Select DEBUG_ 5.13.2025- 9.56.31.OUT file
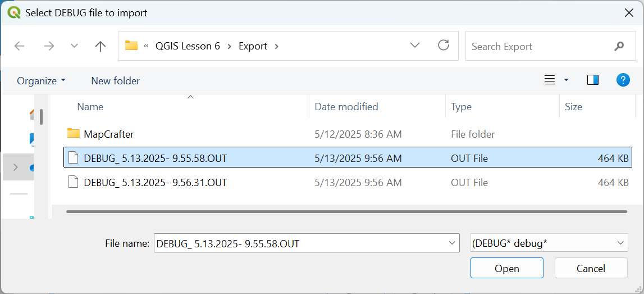The height and width of the screenshot is (294, 644). (155, 183)
